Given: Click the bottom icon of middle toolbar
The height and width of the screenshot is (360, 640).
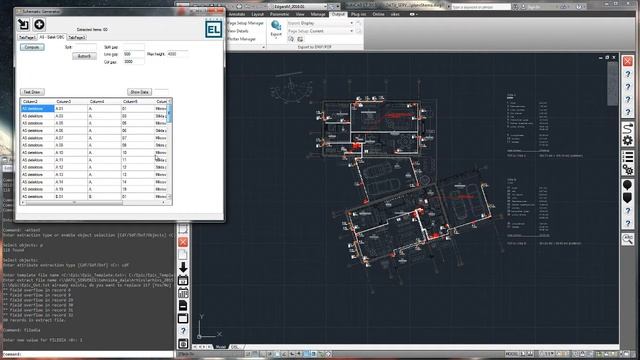Looking at the screenshot, I should [x=183, y=343].
